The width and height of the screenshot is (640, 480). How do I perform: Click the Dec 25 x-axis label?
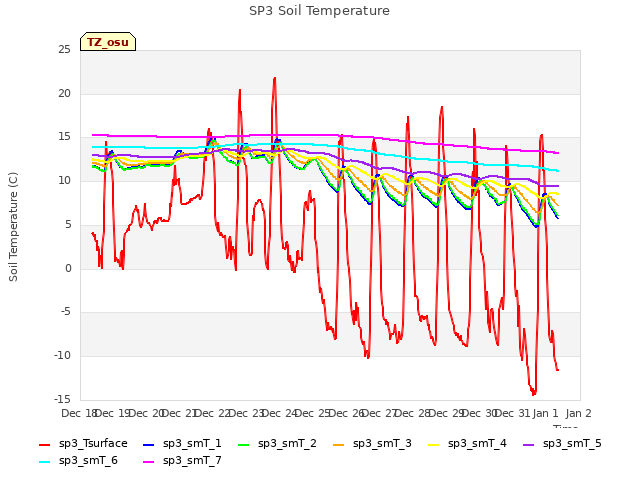pyautogui.click(x=312, y=413)
